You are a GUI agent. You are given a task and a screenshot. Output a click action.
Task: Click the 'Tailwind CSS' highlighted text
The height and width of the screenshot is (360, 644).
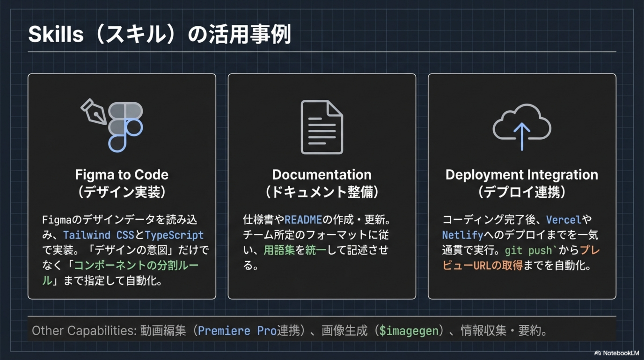click(x=99, y=235)
